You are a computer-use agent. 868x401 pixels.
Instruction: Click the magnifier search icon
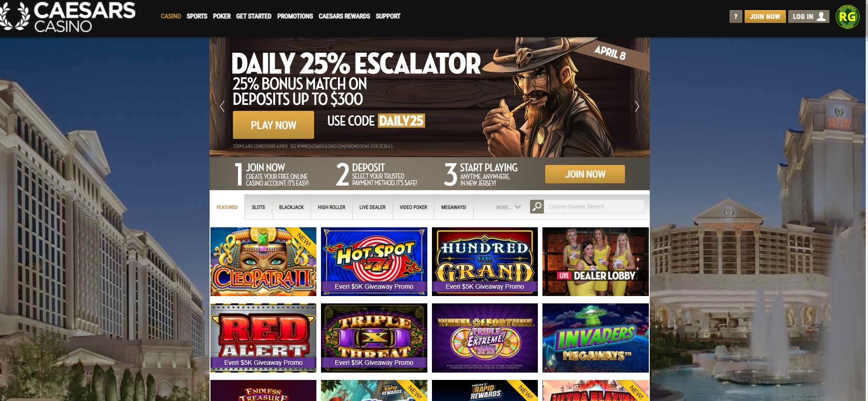pyautogui.click(x=537, y=207)
